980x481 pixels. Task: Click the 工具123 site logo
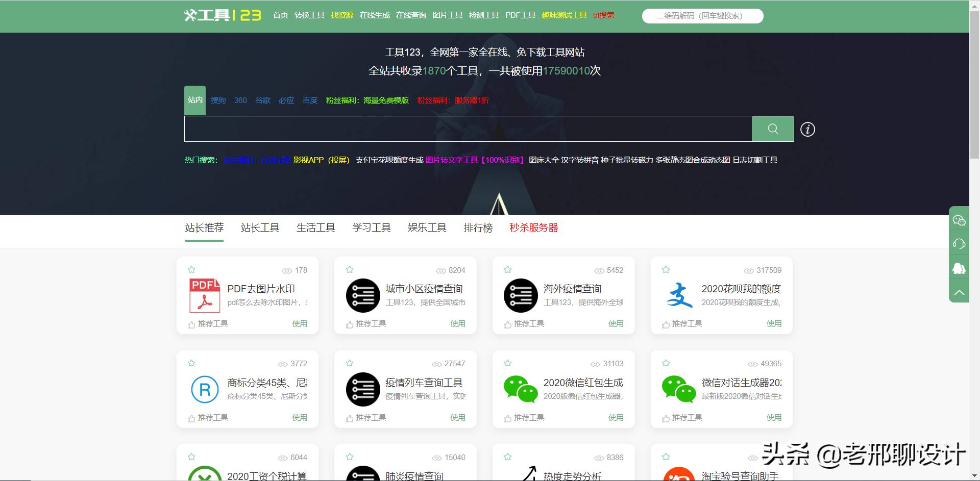pos(223,15)
